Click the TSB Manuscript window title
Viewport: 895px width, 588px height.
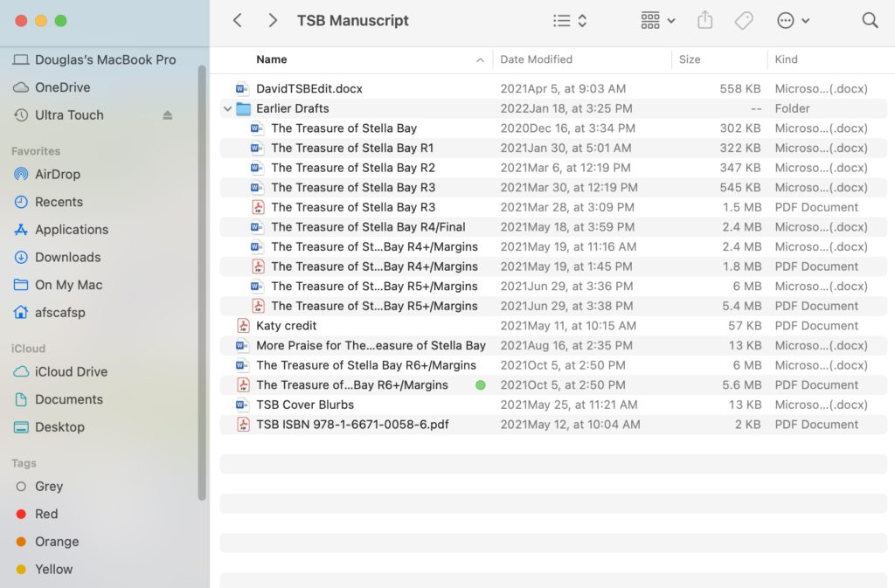tap(353, 20)
